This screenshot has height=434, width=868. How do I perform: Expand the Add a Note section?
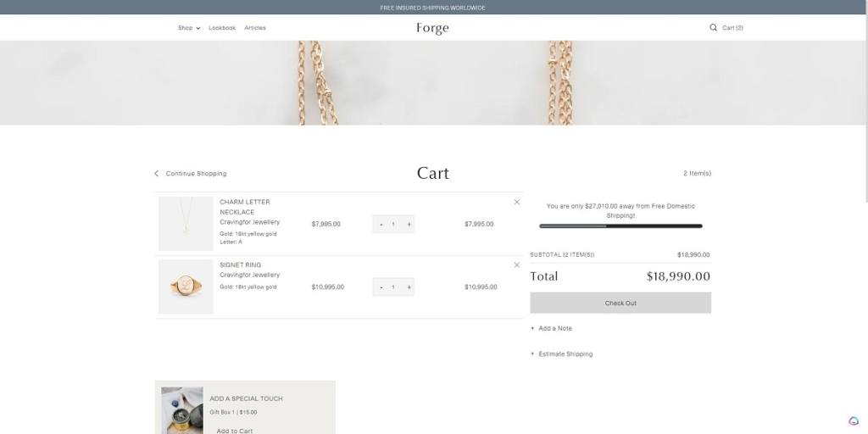tap(554, 328)
